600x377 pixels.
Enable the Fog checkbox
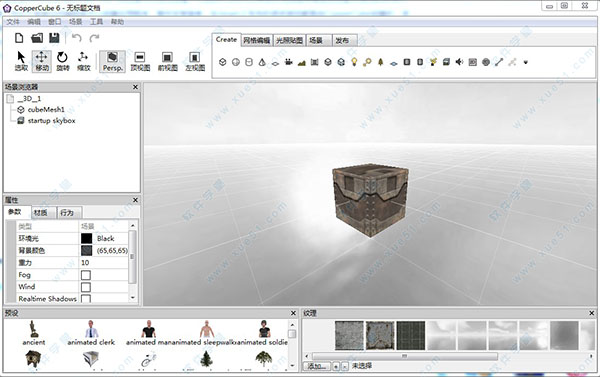(86, 275)
